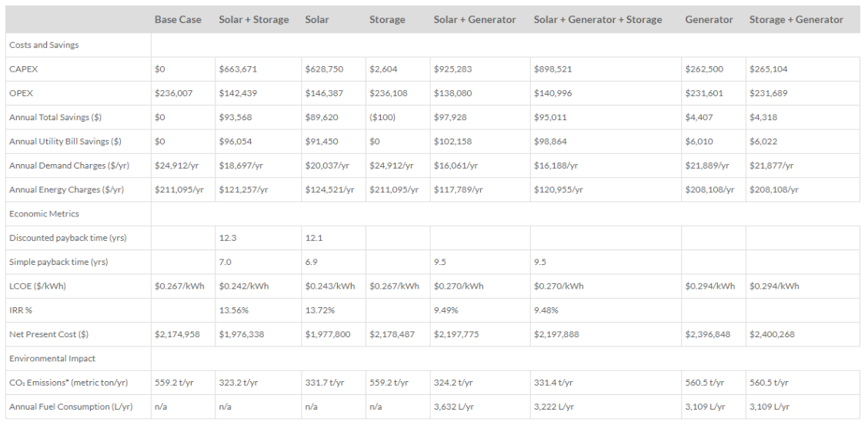Select Simple payback time (yrs) label
This screenshot has height=425, width=868.
click(x=58, y=262)
